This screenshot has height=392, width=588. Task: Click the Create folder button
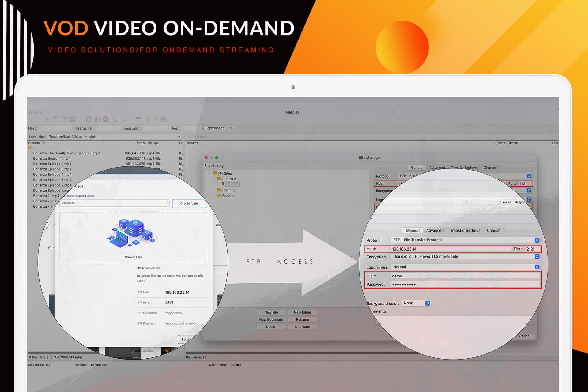point(190,203)
